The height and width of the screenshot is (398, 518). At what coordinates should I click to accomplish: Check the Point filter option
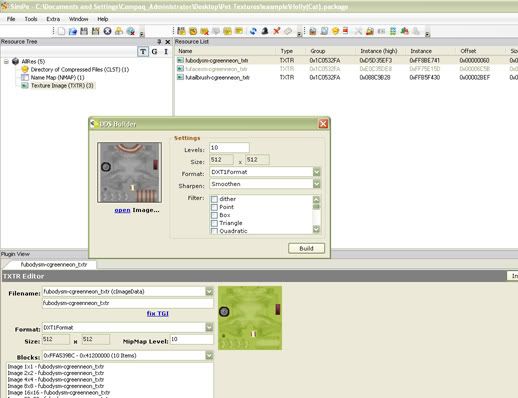pyautogui.click(x=214, y=207)
